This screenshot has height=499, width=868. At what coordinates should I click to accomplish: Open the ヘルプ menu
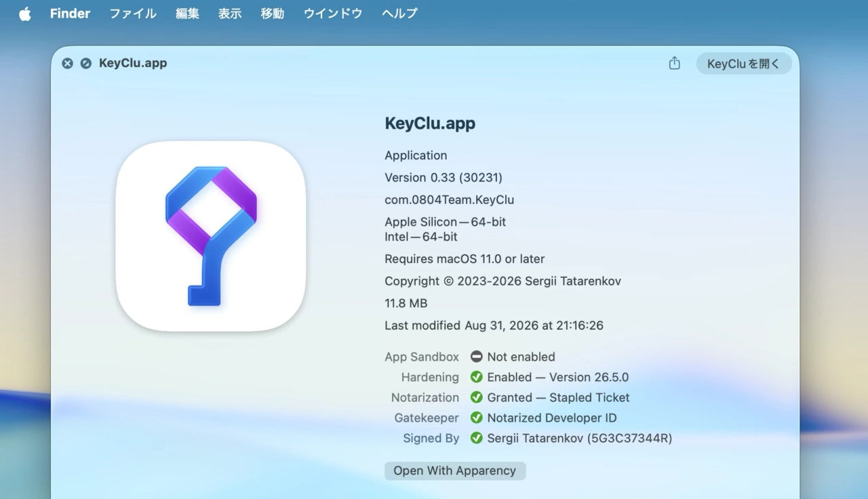(x=399, y=14)
